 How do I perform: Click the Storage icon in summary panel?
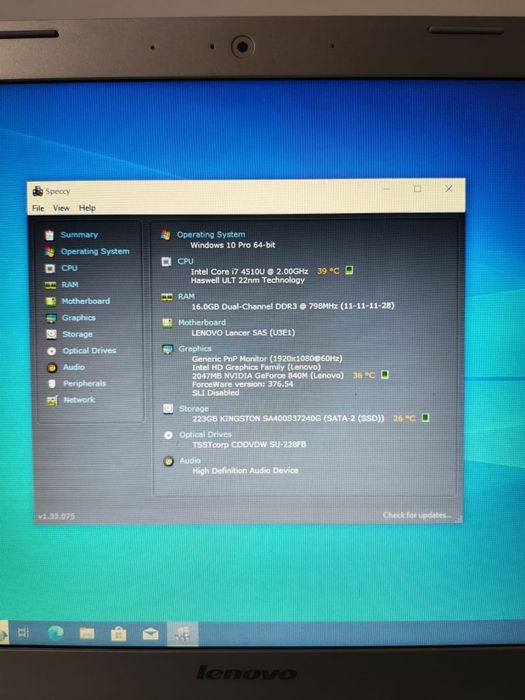click(x=168, y=408)
